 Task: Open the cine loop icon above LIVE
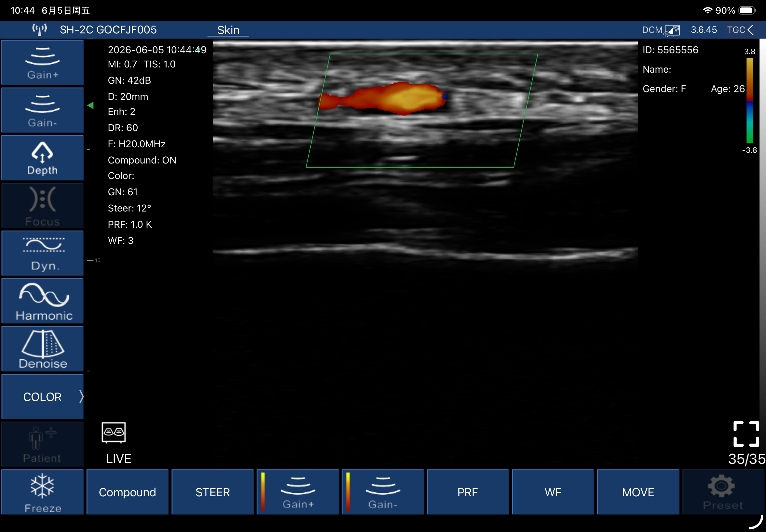114,433
